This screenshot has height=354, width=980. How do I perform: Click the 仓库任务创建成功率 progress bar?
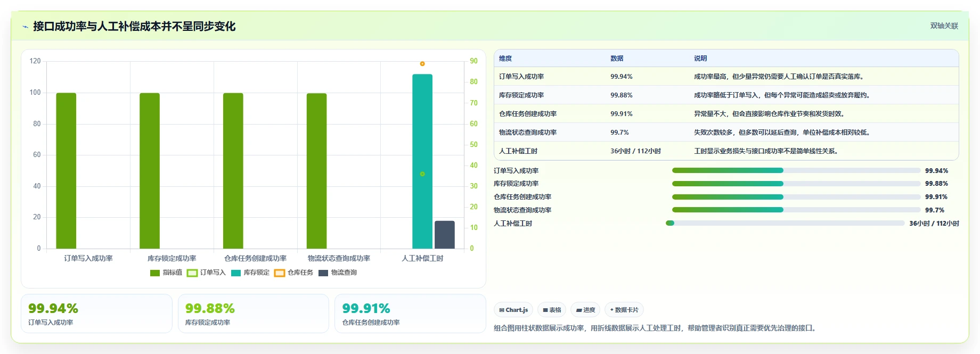[x=796, y=197]
